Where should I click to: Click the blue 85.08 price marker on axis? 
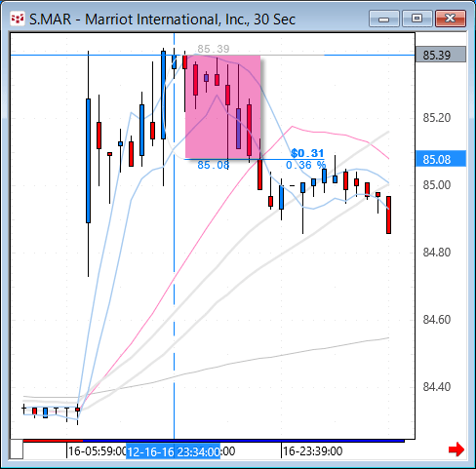click(441, 159)
